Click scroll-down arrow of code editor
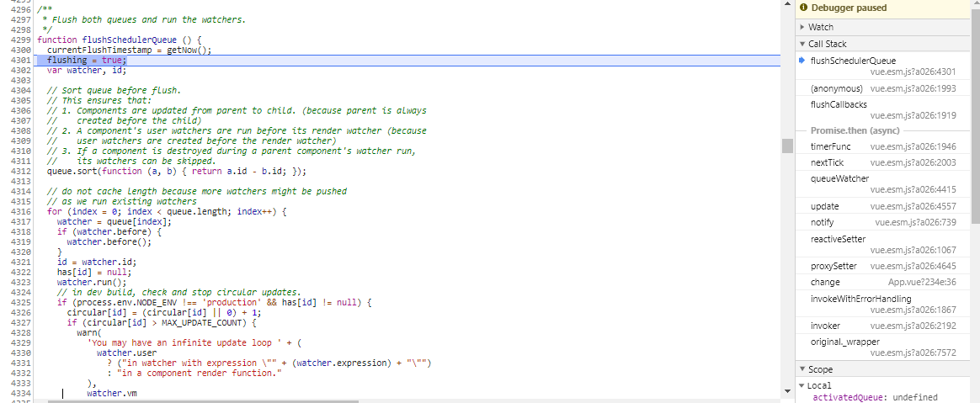 (787, 391)
